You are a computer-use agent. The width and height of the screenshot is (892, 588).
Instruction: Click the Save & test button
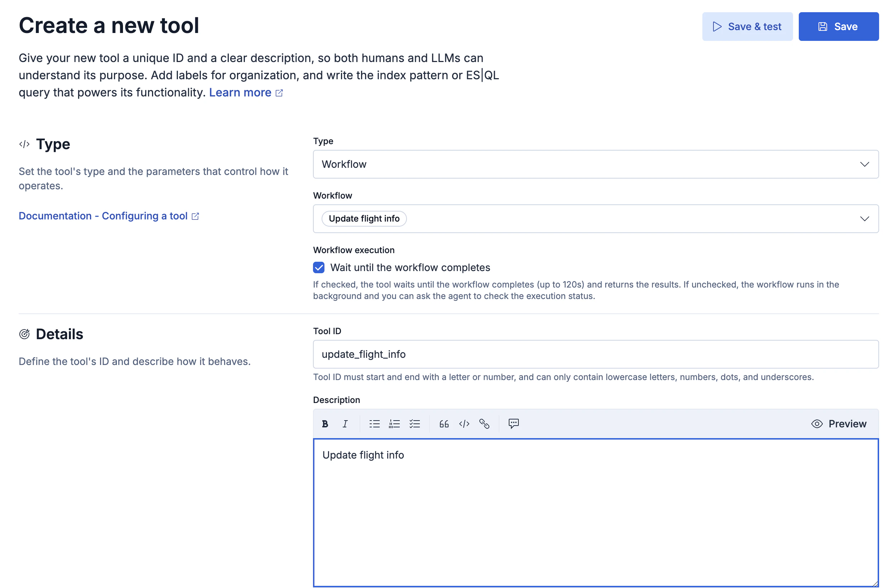pyautogui.click(x=747, y=27)
